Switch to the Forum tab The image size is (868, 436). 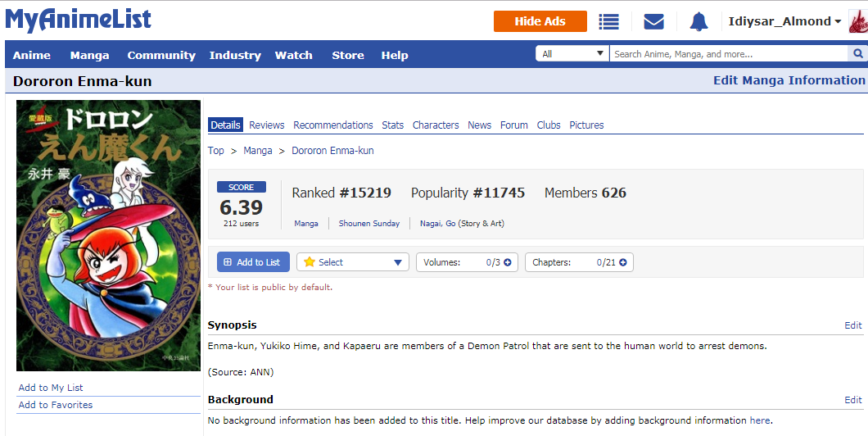[513, 125]
